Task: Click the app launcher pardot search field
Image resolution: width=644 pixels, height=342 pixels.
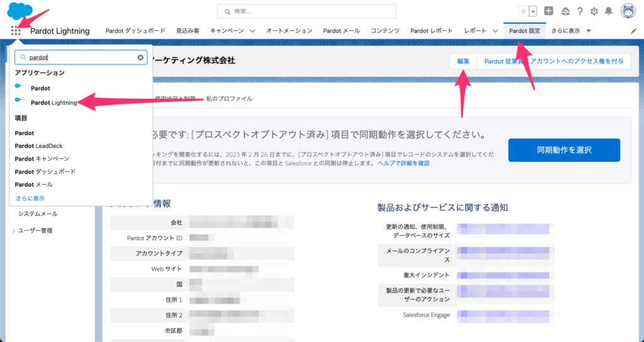Action: point(81,57)
